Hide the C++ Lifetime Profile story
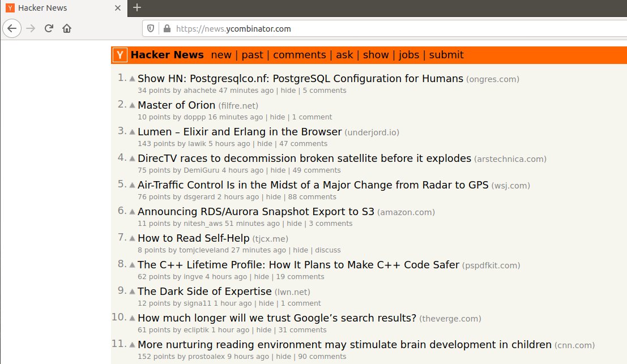Image resolution: width=627 pixels, height=364 pixels. click(x=262, y=276)
